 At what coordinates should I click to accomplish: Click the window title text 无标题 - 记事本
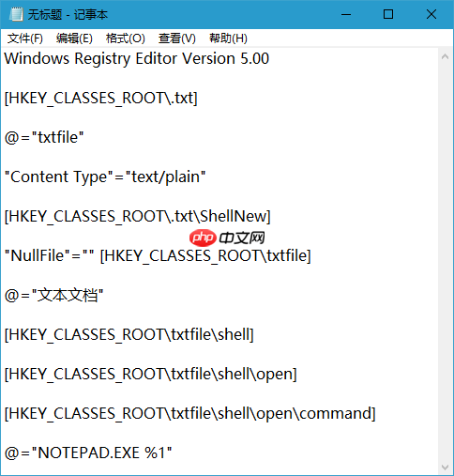(x=68, y=14)
